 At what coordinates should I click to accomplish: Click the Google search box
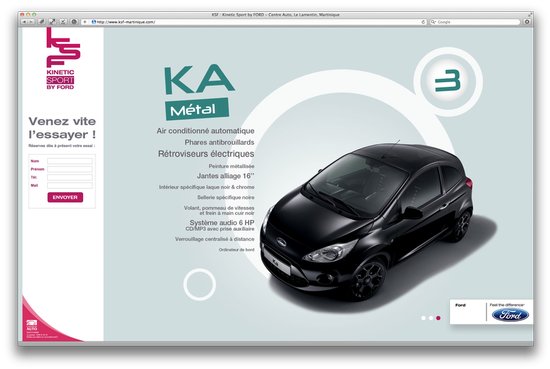[x=475, y=22]
